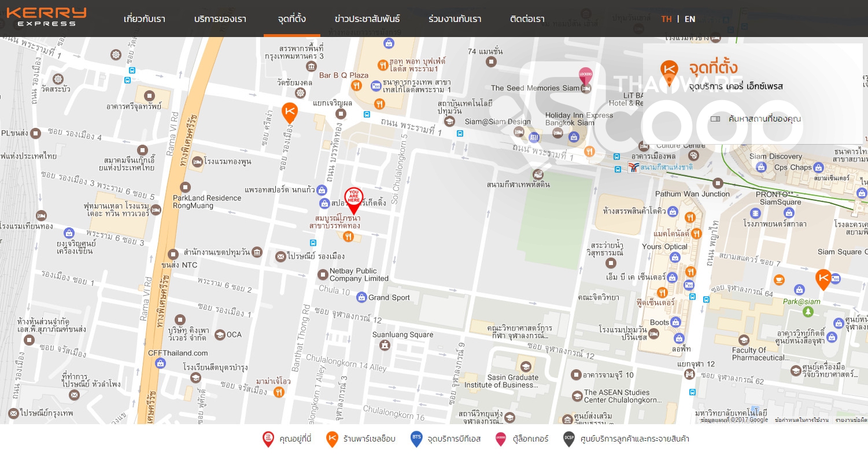
Task: Click the Siam@Siam Design label
Action: (498, 122)
